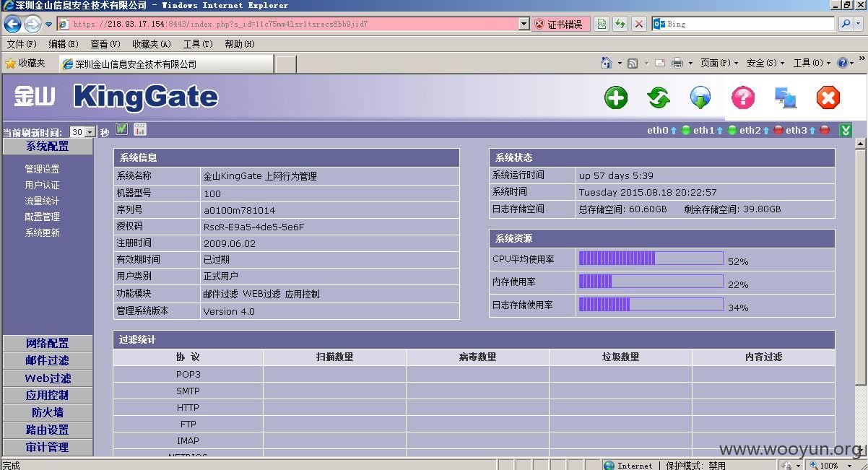Viewport: 868px width, 470px height.
Task: Open the 网络配置 sidebar section
Action: (48, 344)
